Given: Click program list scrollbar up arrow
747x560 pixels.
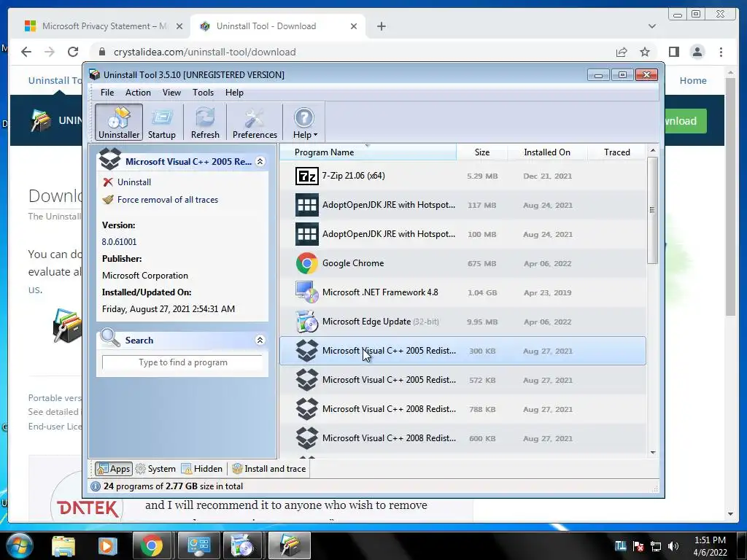Looking at the screenshot, I should pos(653,150).
